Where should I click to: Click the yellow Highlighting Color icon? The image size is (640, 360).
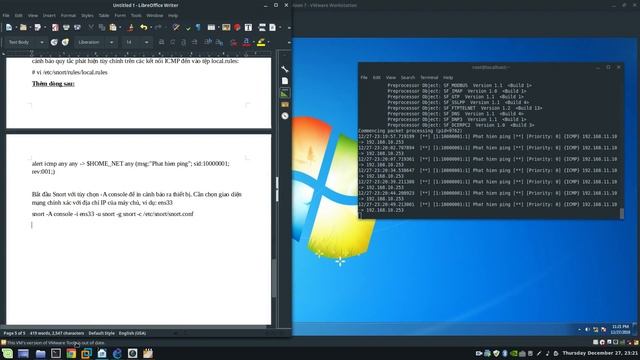tap(261, 42)
